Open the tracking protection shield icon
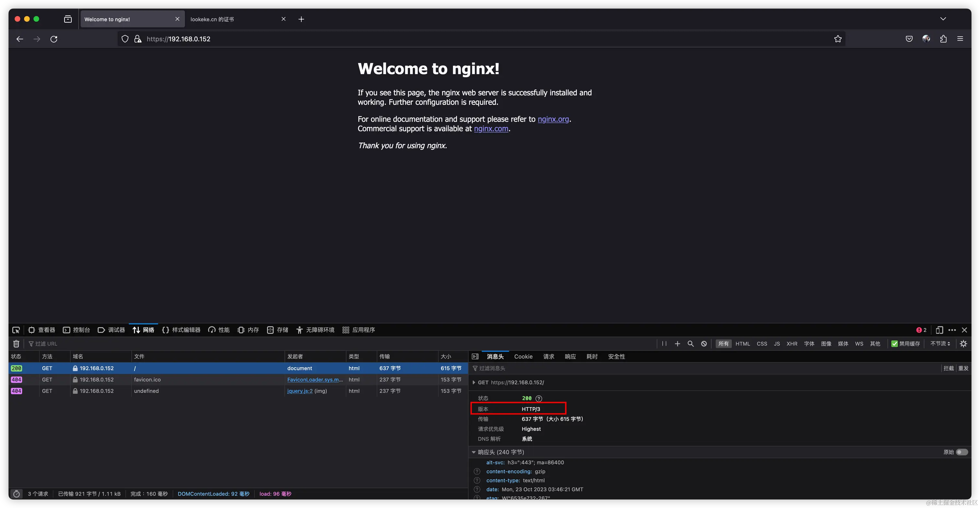The width and height of the screenshot is (980, 508). point(125,39)
